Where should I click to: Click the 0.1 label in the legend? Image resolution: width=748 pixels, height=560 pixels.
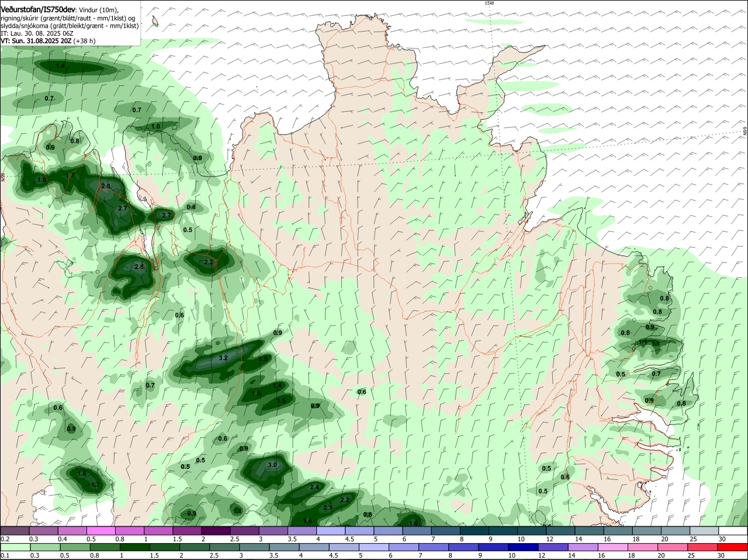5,555
